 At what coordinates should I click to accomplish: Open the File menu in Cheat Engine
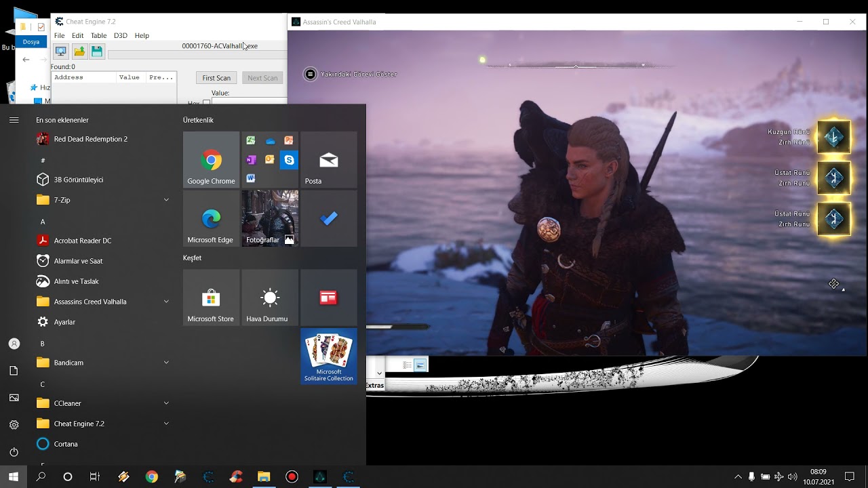(x=60, y=35)
